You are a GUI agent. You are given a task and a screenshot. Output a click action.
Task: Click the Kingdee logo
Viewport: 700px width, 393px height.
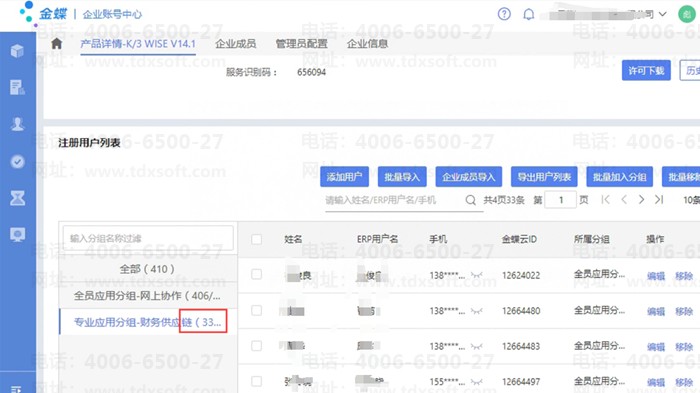pyautogui.click(x=43, y=13)
